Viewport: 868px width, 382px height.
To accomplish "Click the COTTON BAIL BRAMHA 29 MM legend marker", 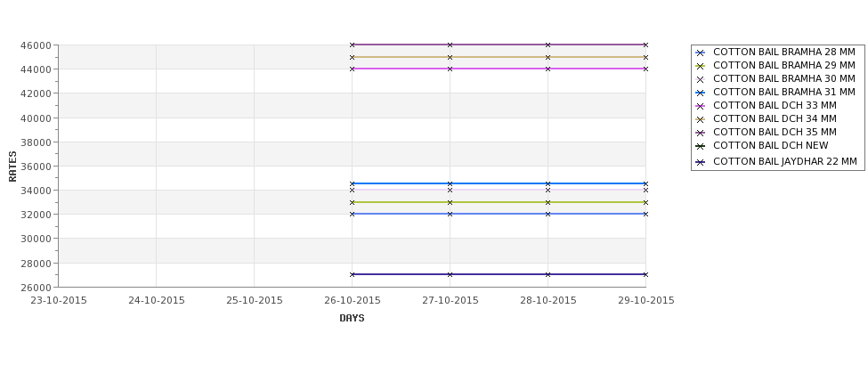I will (701, 66).
